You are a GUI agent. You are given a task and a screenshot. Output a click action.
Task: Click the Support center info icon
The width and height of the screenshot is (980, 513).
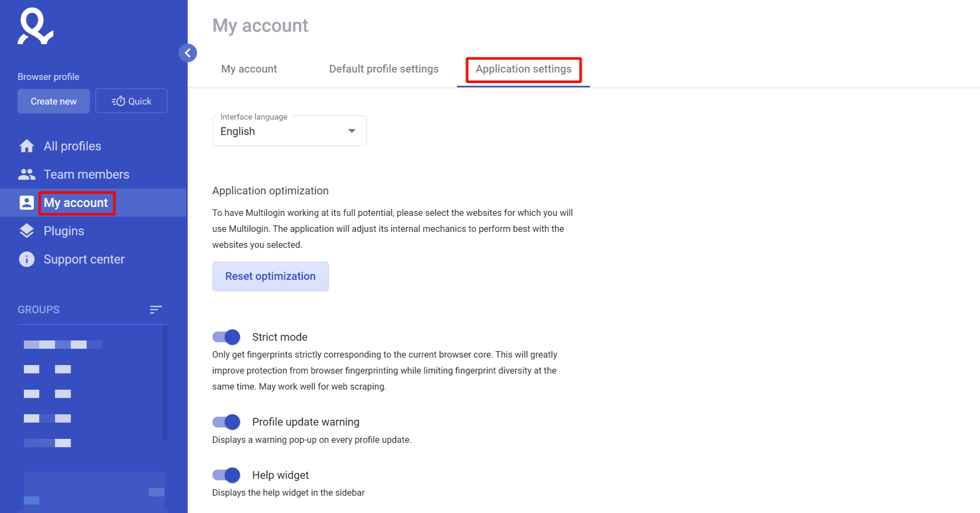(27, 259)
